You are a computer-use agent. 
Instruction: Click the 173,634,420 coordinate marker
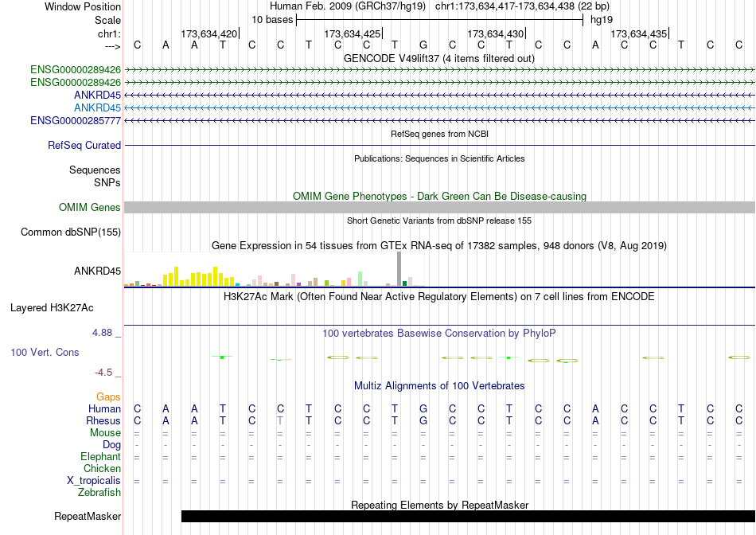point(209,33)
